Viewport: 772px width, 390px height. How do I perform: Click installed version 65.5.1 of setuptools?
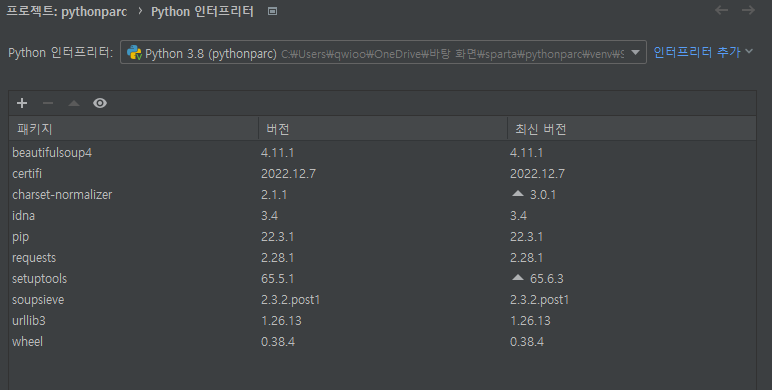click(278, 279)
